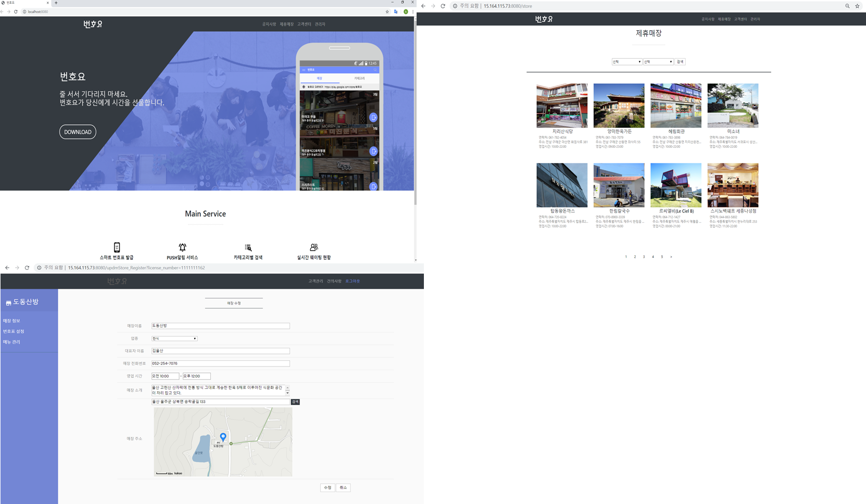The height and width of the screenshot is (504, 866).
Task: Reload the updmStore_Register page
Action: 27,268
